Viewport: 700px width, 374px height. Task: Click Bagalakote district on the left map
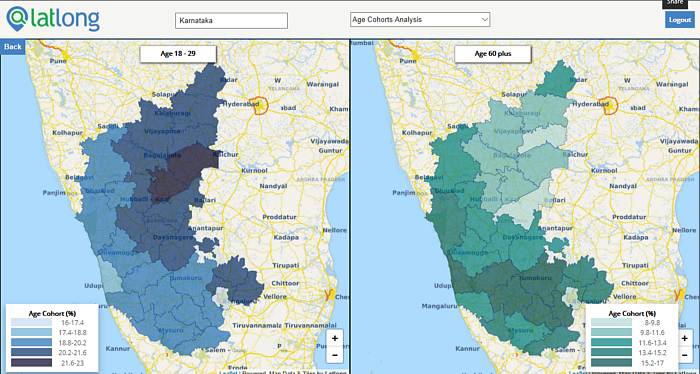[x=161, y=155]
